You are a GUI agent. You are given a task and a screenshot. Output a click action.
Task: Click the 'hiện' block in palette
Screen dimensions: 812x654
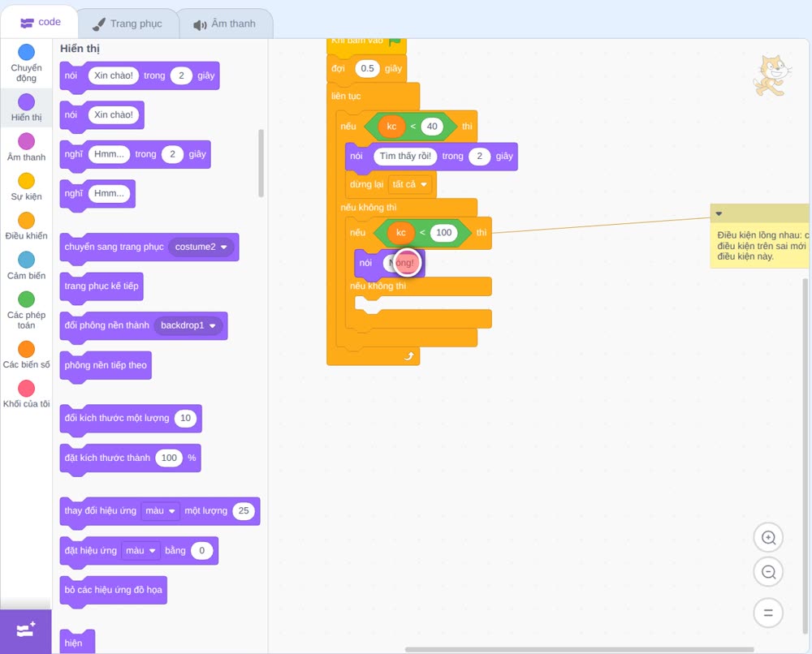77,642
